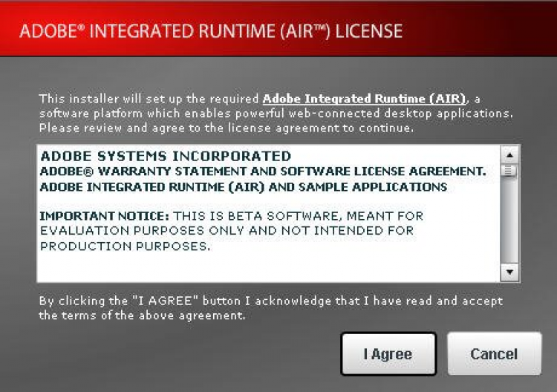
Task: Click the ADOBE SYSTEMS INCORPORATED heading
Action: coord(166,156)
